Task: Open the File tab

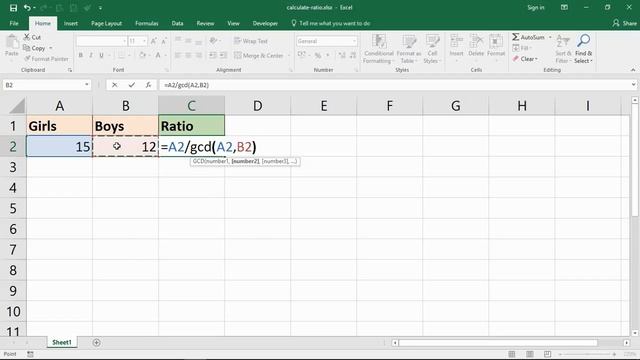Action: pos(14,23)
